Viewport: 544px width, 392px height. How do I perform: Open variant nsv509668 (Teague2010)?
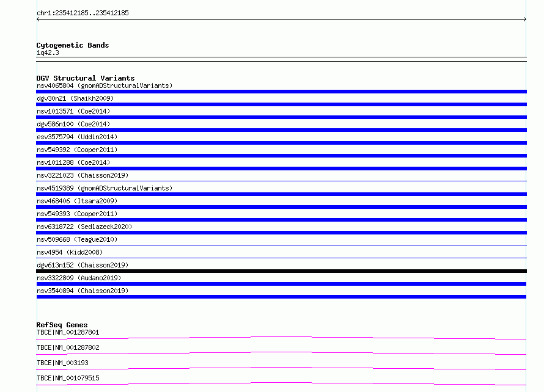coord(77,239)
